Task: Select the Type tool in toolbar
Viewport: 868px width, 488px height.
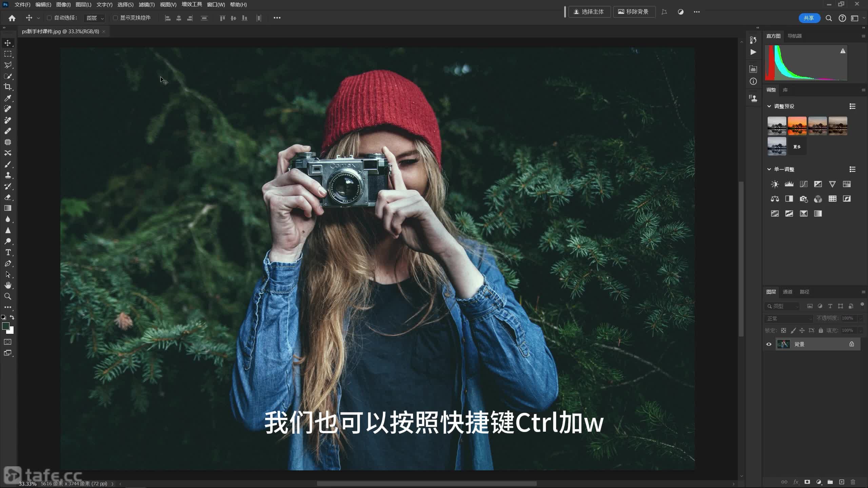Action: point(8,252)
